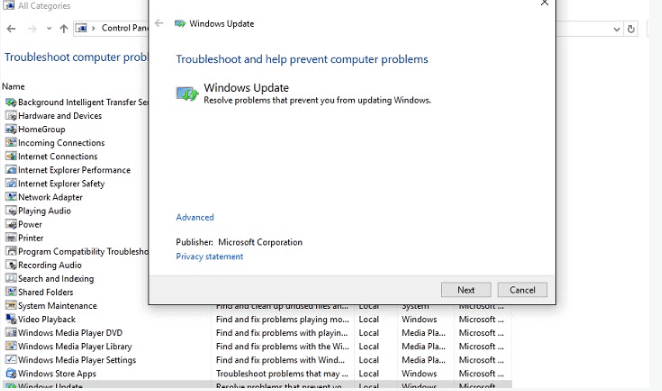The image size is (662, 391).
Task: Click the Control Panel address bar icon
Action: [81, 28]
